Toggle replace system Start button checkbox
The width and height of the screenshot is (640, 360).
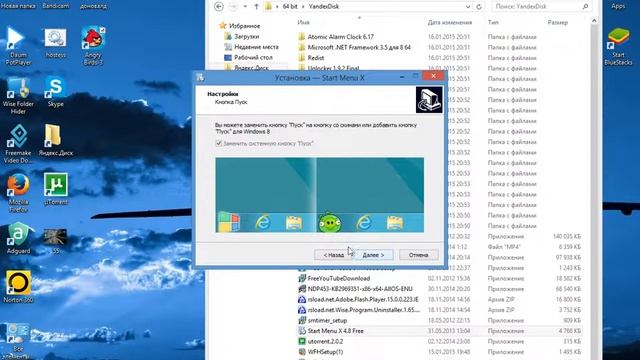(x=219, y=143)
